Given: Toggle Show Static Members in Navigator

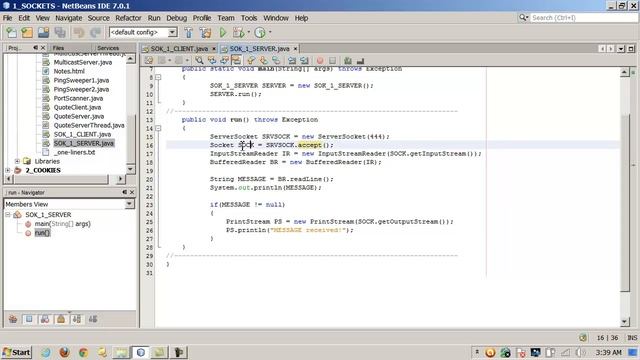Looking at the screenshot, I should 45,319.
